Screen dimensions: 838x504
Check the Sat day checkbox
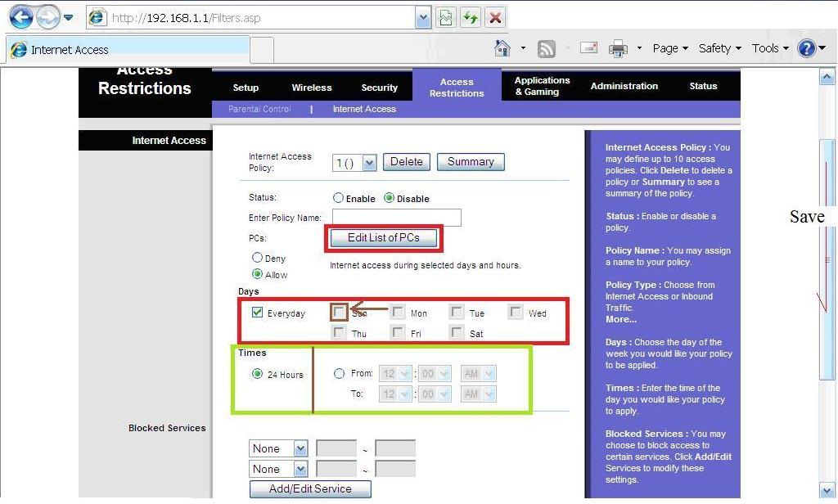(457, 332)
